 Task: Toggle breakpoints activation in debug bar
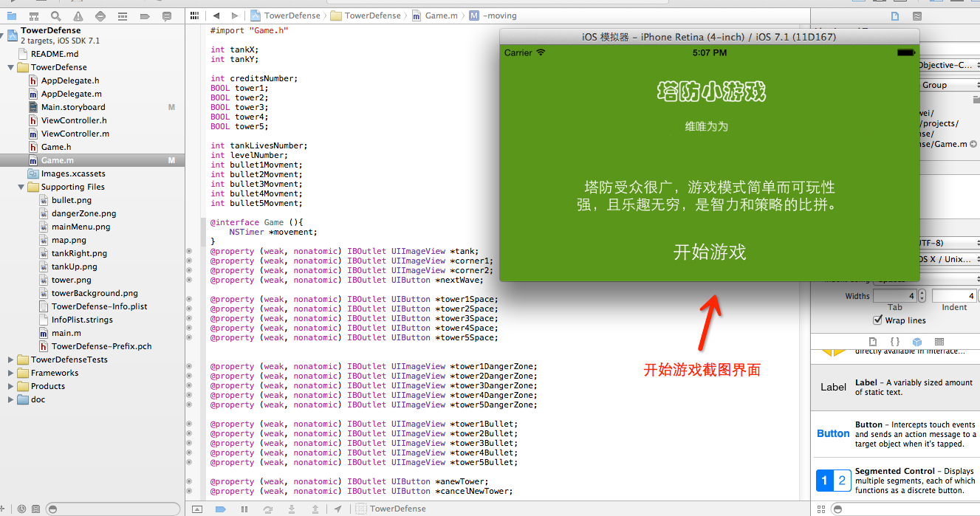(220, 509)
